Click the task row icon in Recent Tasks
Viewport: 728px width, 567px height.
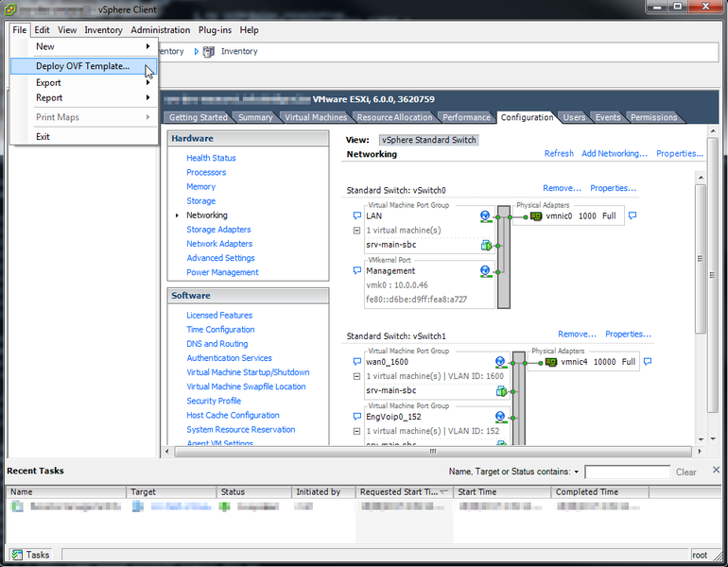click(x=18, y=507)
